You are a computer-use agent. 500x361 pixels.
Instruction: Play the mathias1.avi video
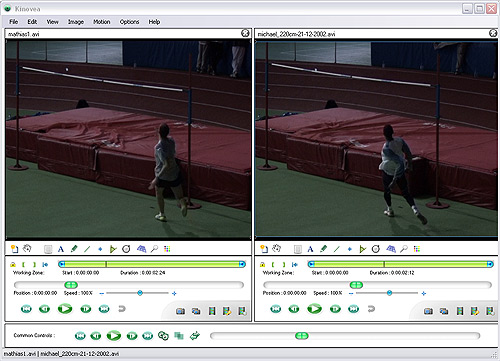[65, 309]
